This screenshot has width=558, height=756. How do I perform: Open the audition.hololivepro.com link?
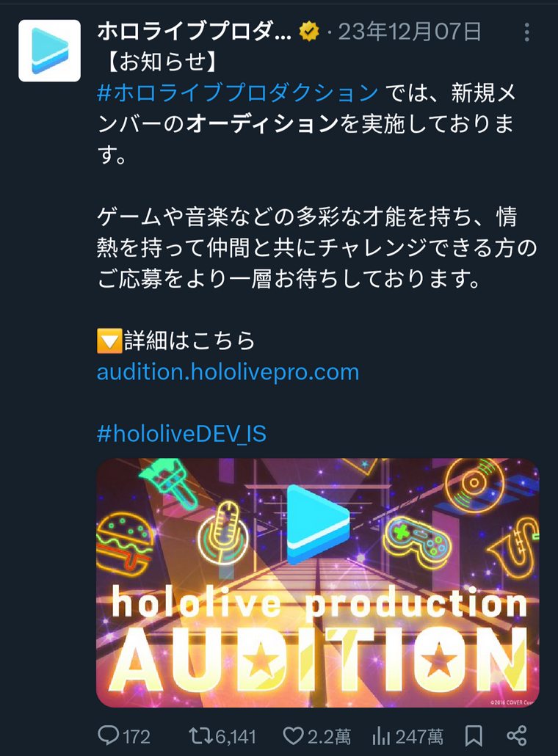[228, 372]
